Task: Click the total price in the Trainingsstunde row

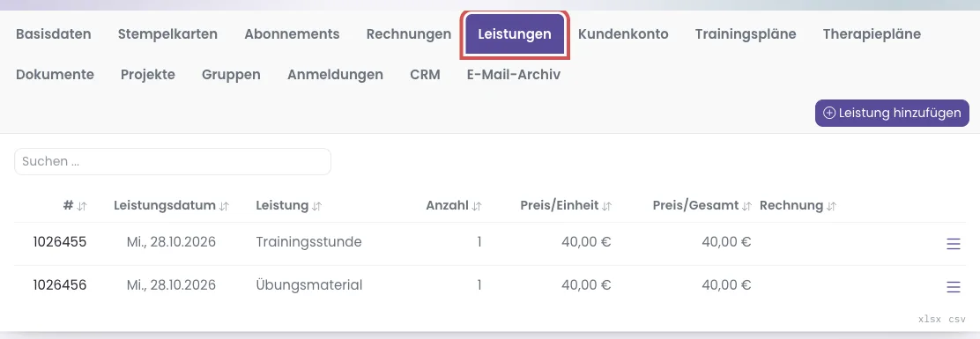Action: point(726,242)
